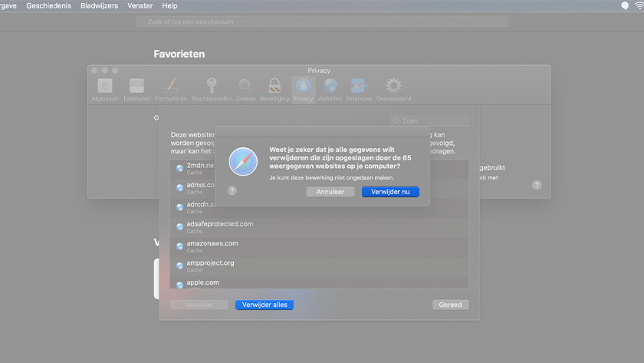Open the Formulieren preferences tab

click(x=171, y=90)
